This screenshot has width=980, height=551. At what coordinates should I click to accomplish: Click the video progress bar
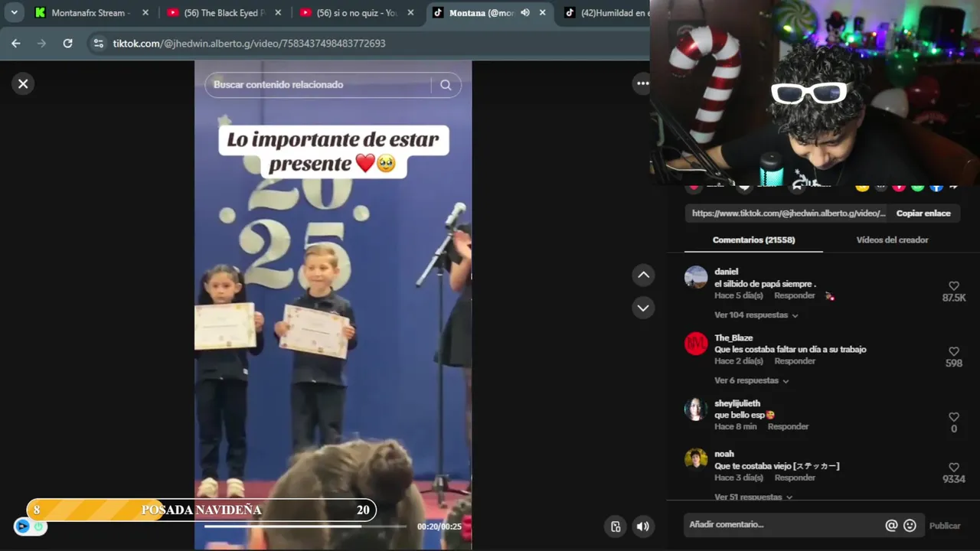pyautogui.click(x=305, y=527)
